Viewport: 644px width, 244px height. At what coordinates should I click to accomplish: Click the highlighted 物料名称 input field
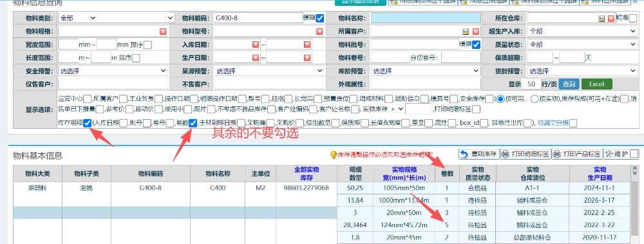pyautogui.click(x=426, y=18)
